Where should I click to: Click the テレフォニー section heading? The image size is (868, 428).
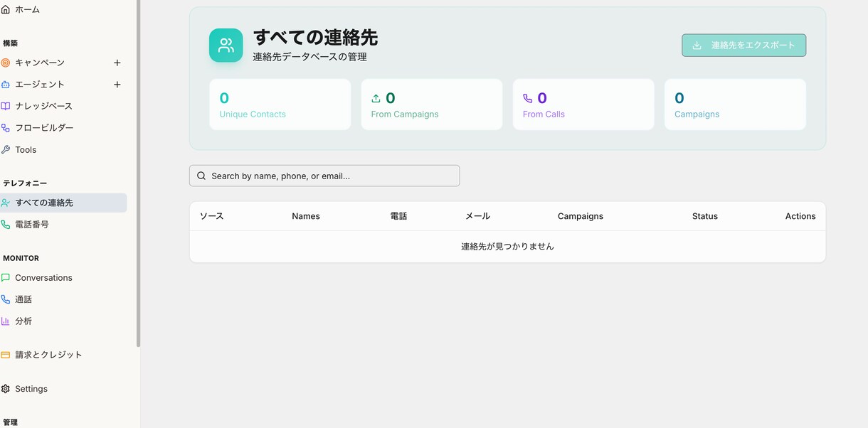25,183
